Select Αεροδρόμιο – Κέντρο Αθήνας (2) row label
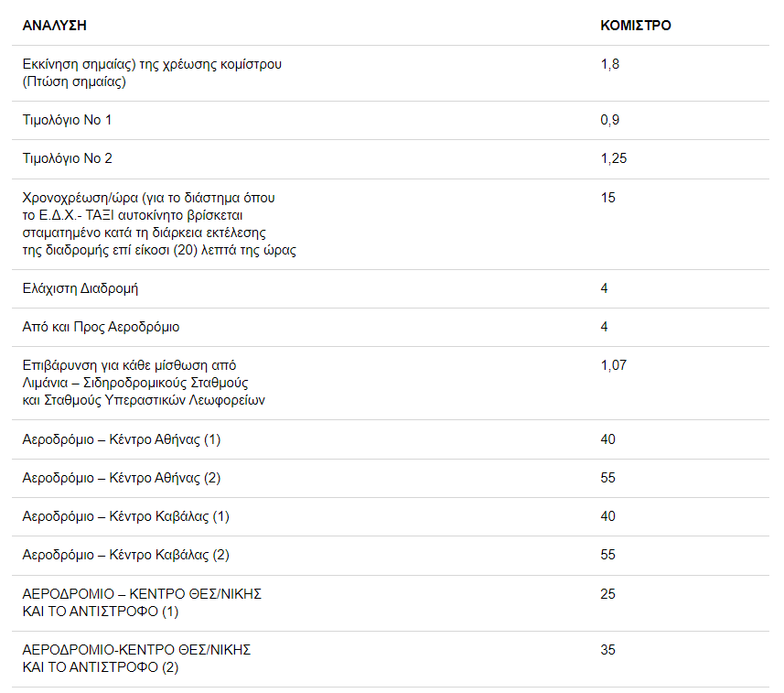Screen dimensions: 784x693 [122, 478]
